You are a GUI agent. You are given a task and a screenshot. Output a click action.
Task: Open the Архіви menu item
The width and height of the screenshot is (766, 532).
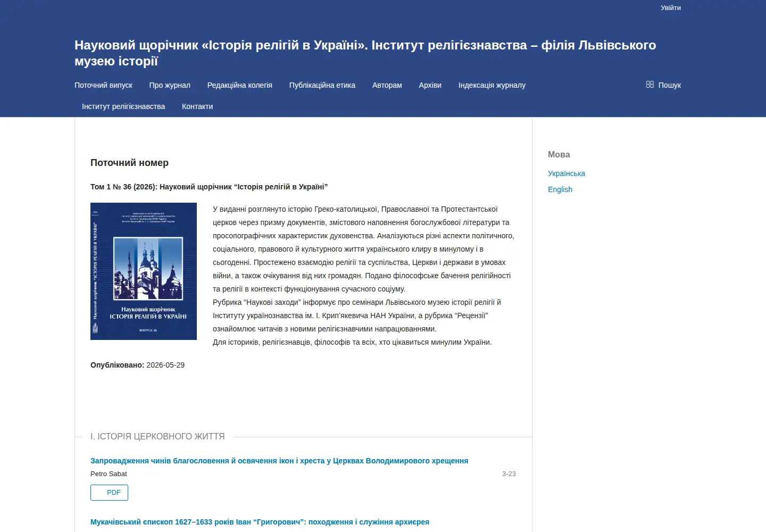point(430,85)
